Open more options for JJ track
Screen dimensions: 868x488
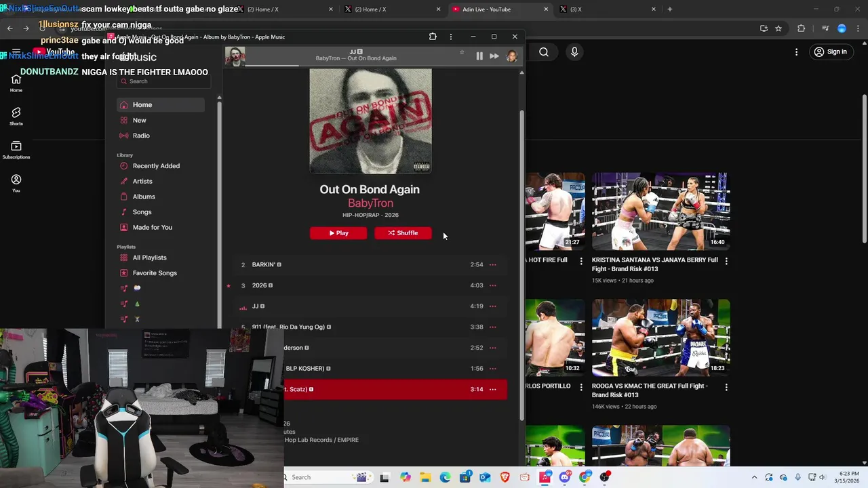coord(493,306)
